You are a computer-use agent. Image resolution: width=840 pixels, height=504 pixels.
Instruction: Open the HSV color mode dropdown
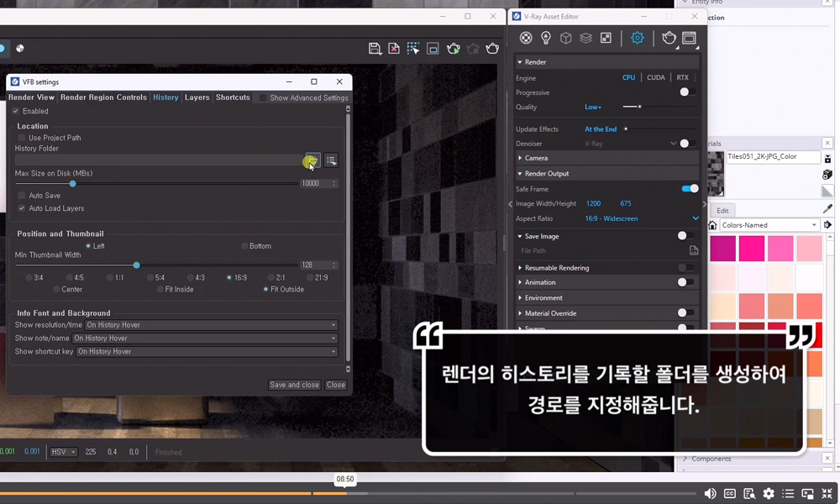coord(64,452)
